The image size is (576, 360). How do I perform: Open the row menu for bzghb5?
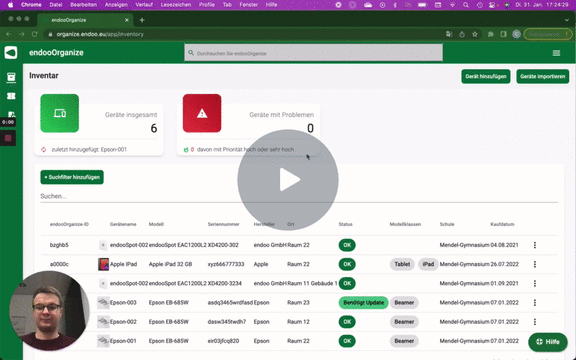535,245
